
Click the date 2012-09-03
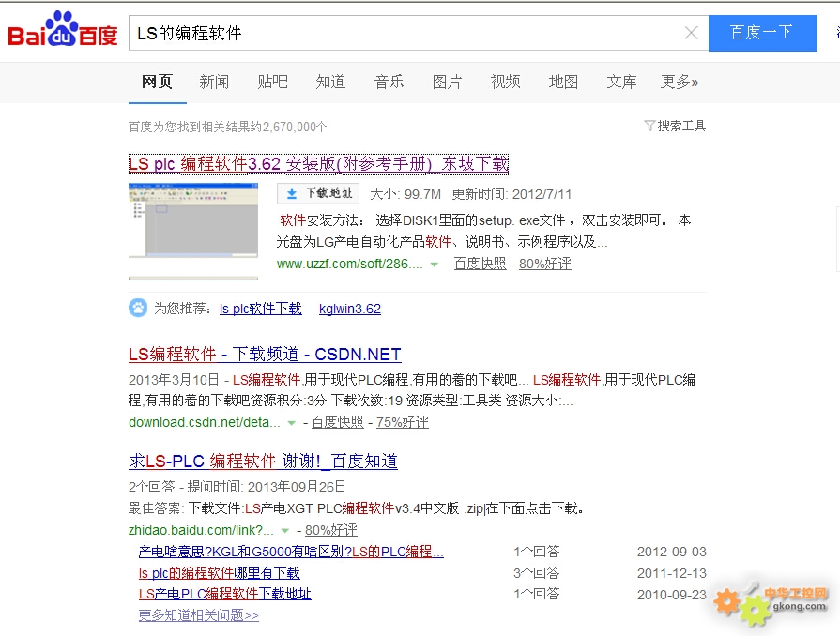click(x=672, y=552)
